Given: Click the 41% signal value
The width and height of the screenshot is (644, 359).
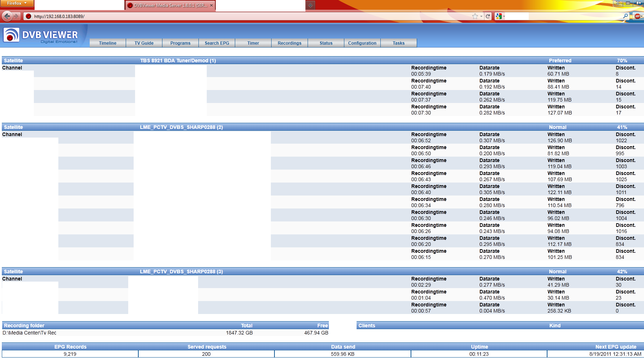Looking at the screenshot, I should (x=622, y=127).
